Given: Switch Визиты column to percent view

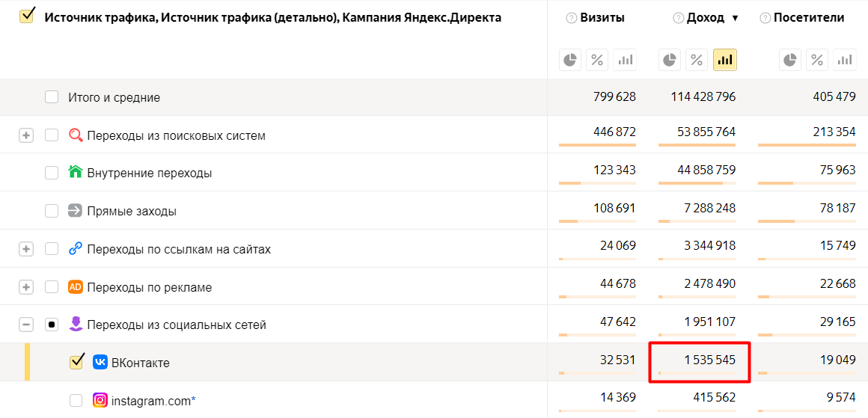Looking at the screenshot, I should 597,60.
